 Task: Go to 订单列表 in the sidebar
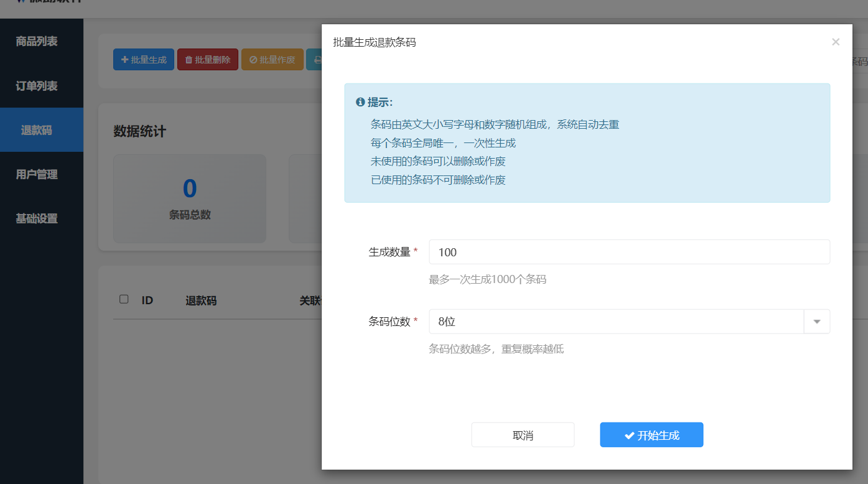(x=37, y=86)
